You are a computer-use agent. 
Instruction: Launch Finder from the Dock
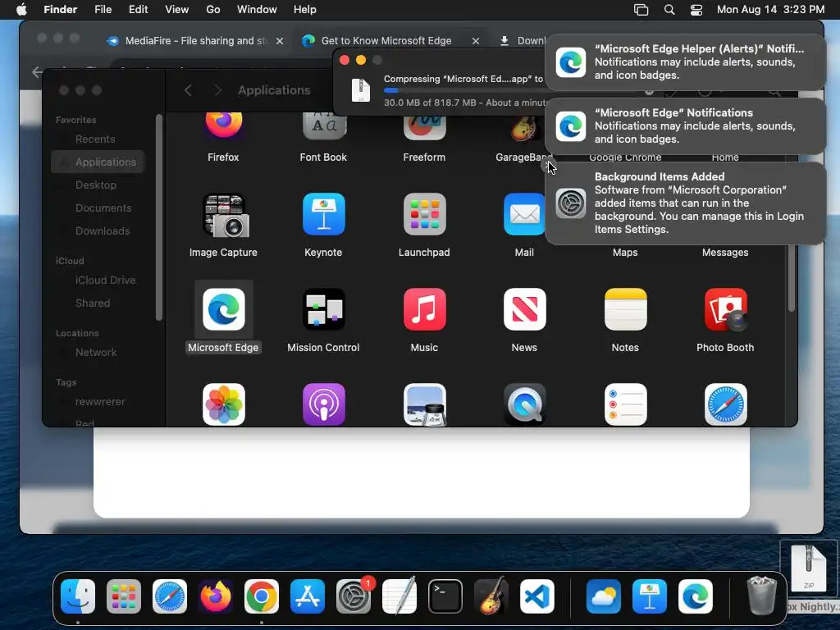pyautogui.click(x=78, y=596)
